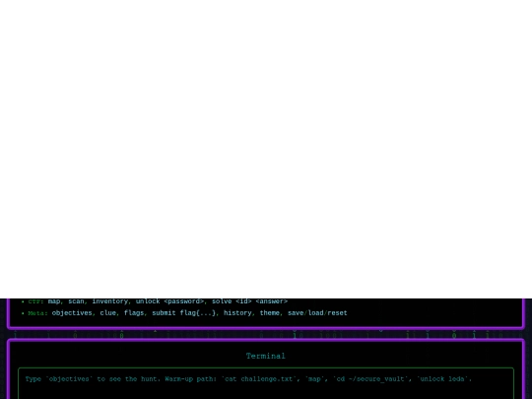Click 'cd ~/secure_vault' in the terminal hint
Image resolution: width=532 pixels, height=399 pixels.
370,379
